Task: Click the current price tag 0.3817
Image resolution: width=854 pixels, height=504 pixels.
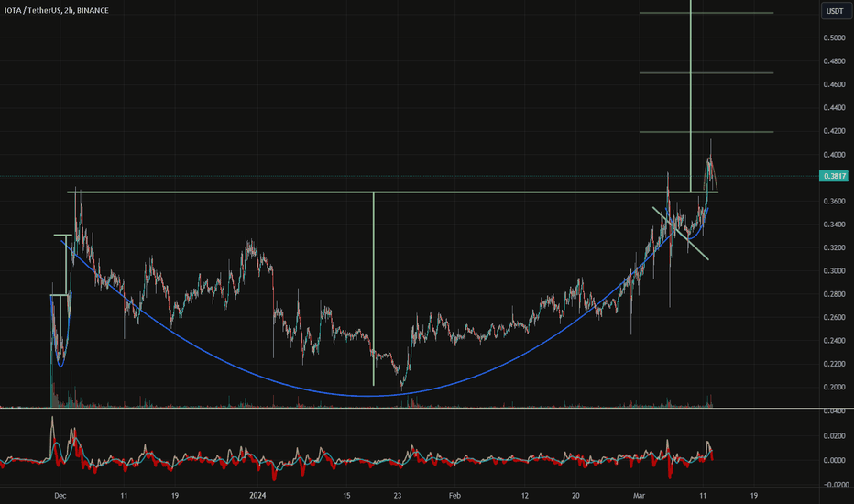Action: [x=834, y=176]
